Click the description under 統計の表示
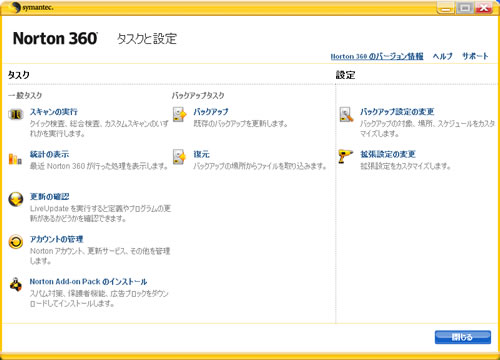Screen dimensions: 500x360 [99, 166]
